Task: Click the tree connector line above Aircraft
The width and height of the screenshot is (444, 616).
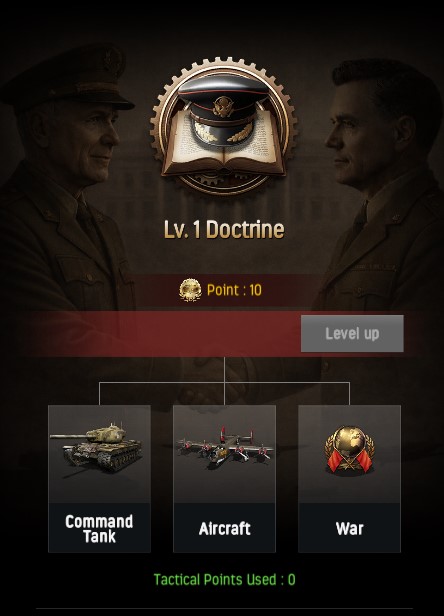Action: click(224, 381)
